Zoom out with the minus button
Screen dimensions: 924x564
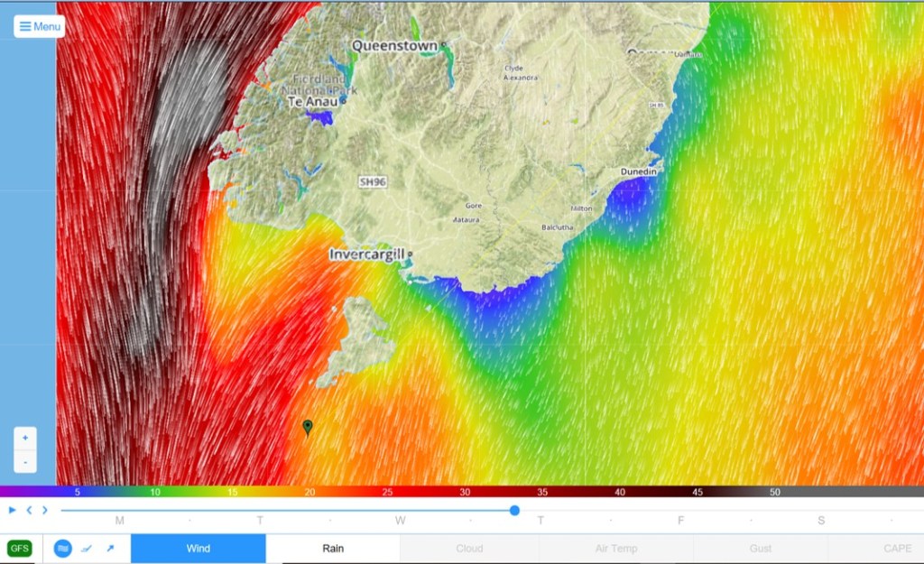click(25, 461)
